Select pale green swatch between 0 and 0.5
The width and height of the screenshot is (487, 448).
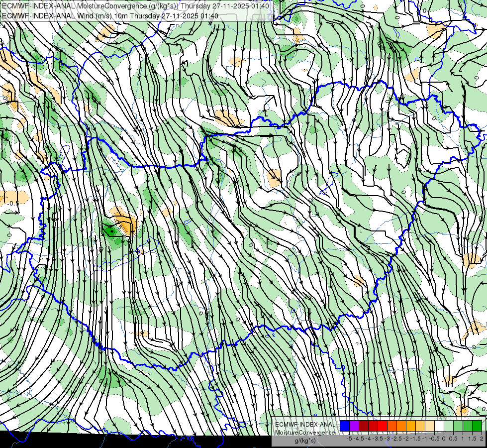[449, 426]
